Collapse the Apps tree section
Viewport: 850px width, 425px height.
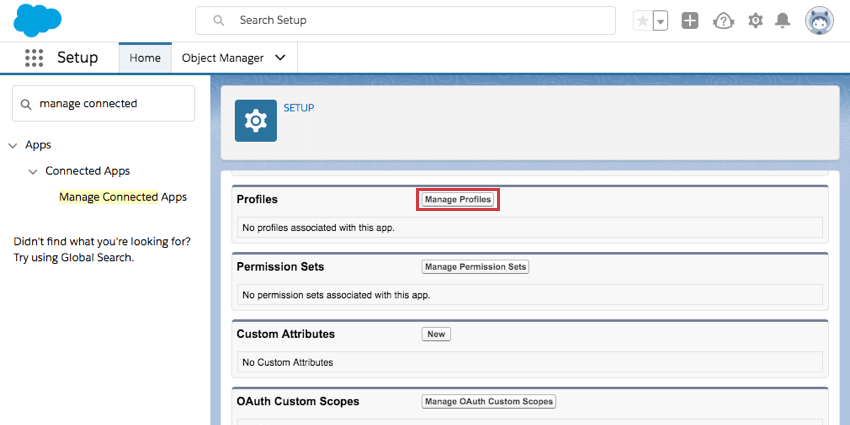[x=12, y=145]
